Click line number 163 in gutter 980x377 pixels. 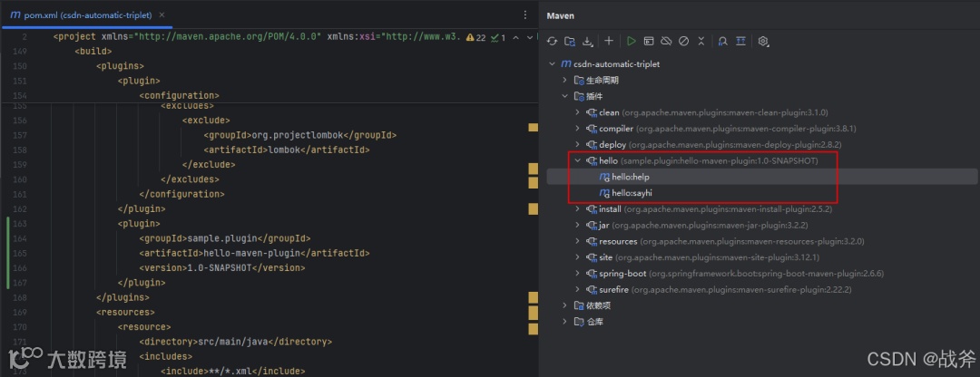[x=19, y=224]
